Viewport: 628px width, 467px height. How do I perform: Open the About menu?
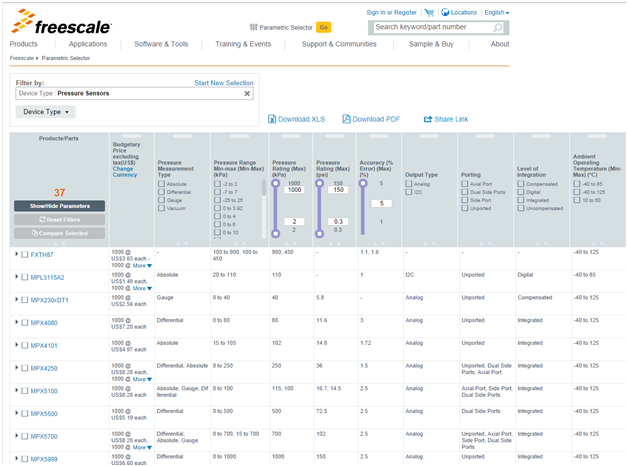(x=500, y=44)
